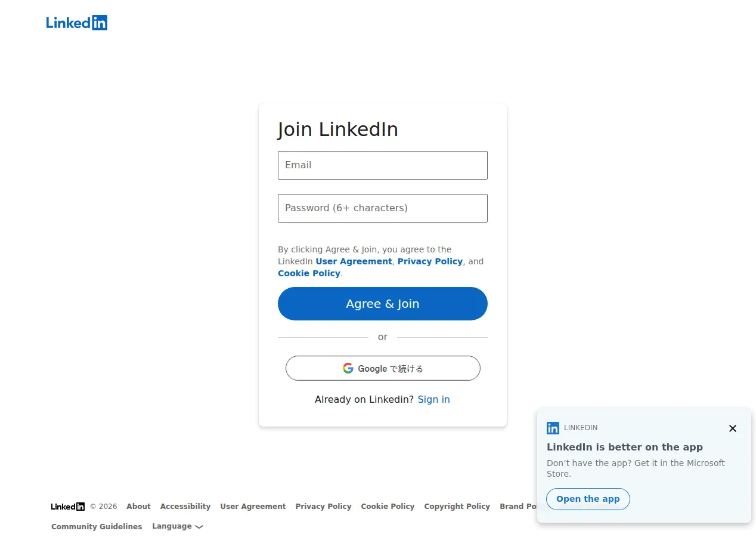Image resolution: width=756 pixels, height=537 pixels.
Task: Click Open the app button
Action: 588,499
